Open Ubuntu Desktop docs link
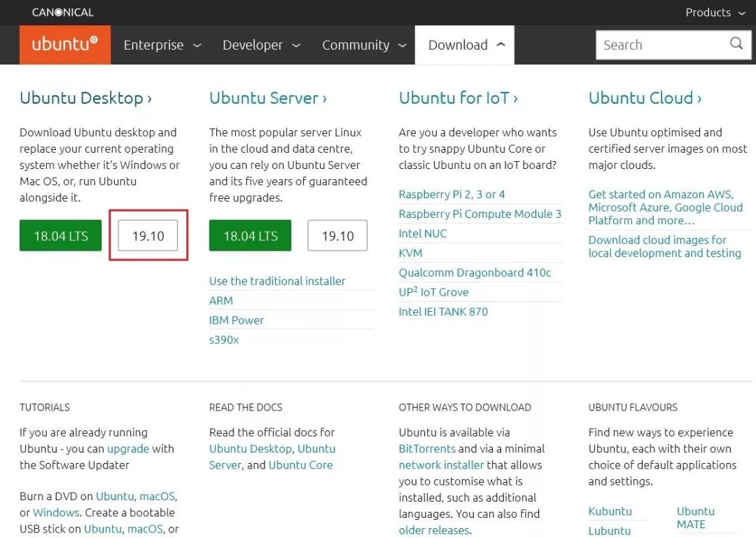This screenshot has width=756, height=538. (251, 449)
